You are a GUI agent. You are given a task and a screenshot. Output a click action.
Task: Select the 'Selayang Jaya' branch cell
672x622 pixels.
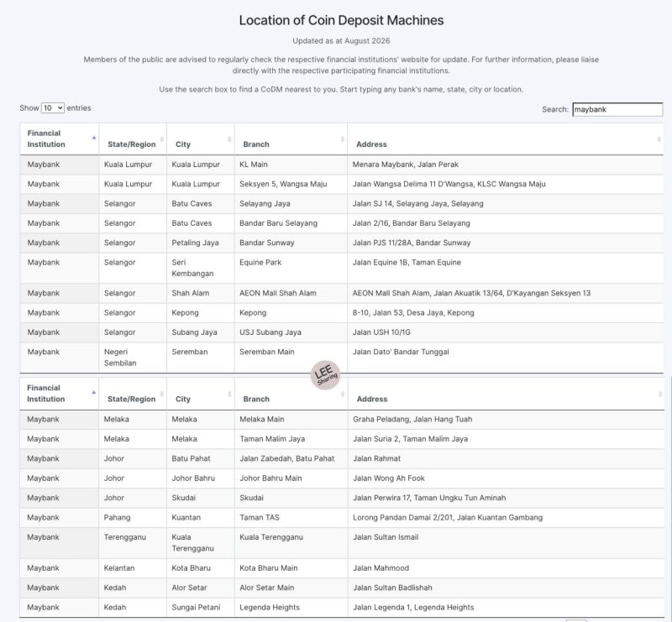pos(291,204)
